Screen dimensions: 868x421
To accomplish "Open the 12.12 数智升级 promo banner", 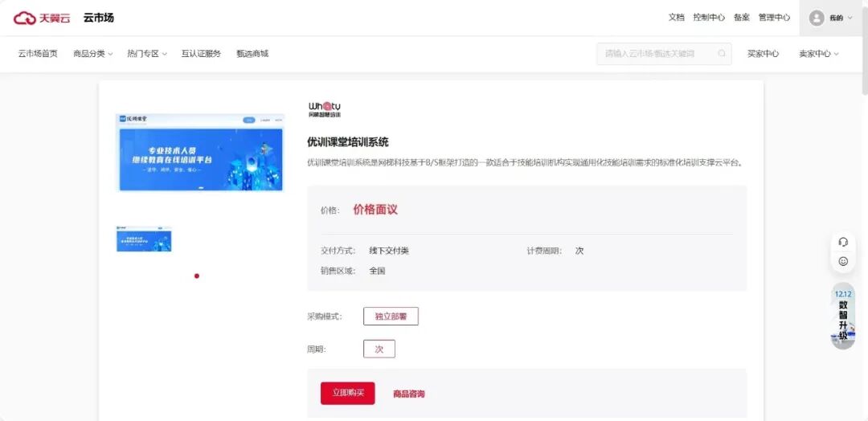I will [x=843, y=316].
